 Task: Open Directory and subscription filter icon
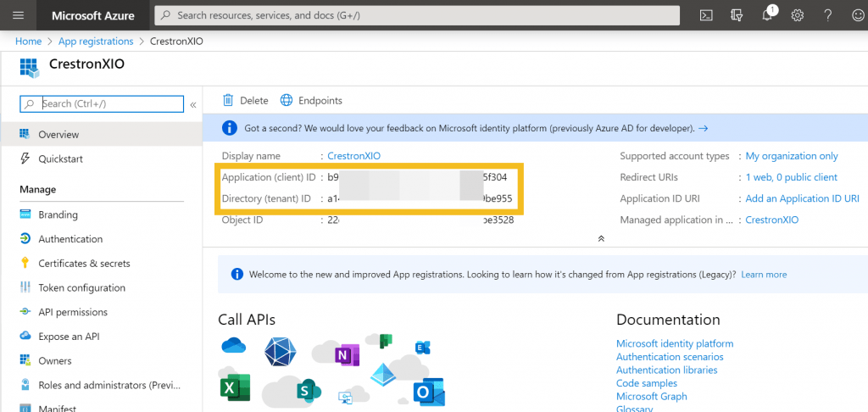737,15
